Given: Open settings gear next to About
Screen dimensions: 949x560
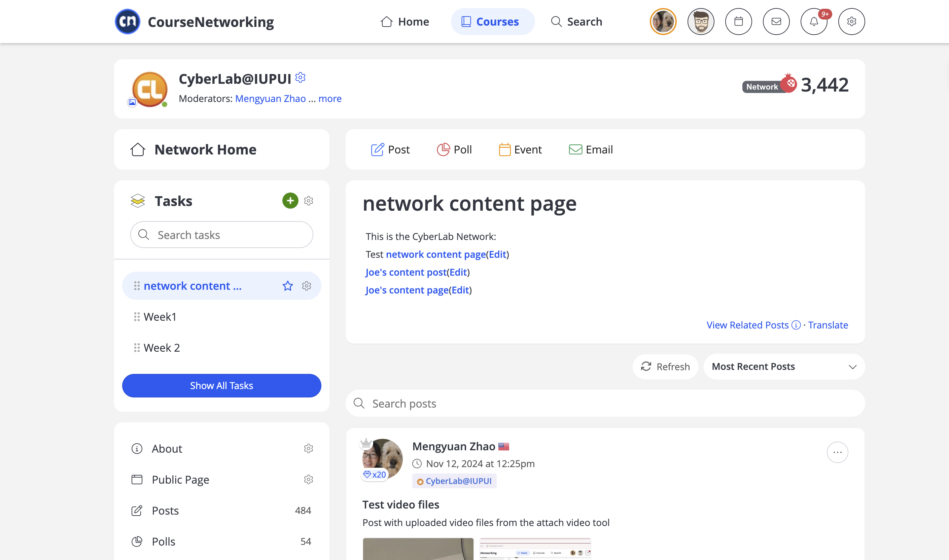Looking at the screenshot, I should (309, 448).
